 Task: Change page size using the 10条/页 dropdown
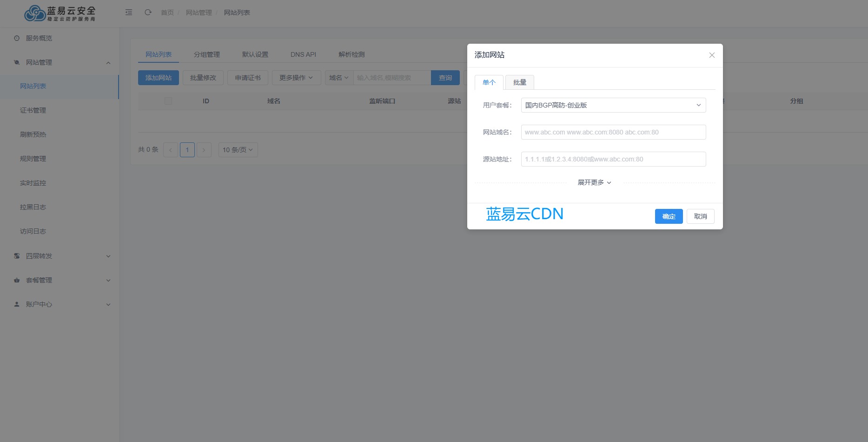pos(238,149)
